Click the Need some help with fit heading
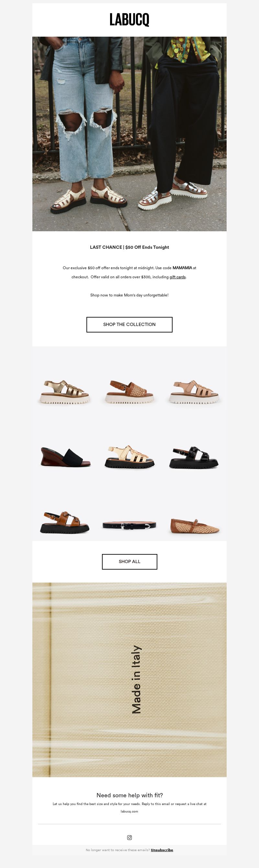The image size is (259, 868). coord(129,795)
